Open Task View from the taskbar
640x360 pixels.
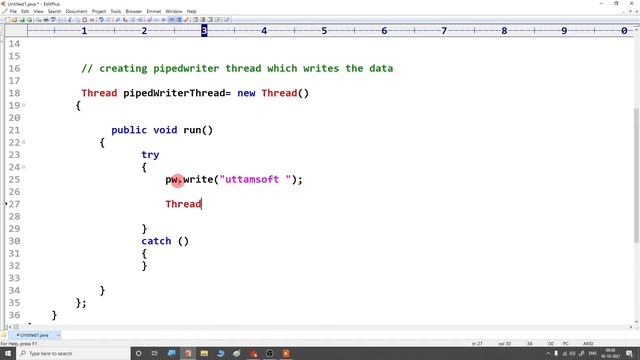pos(154,353)
